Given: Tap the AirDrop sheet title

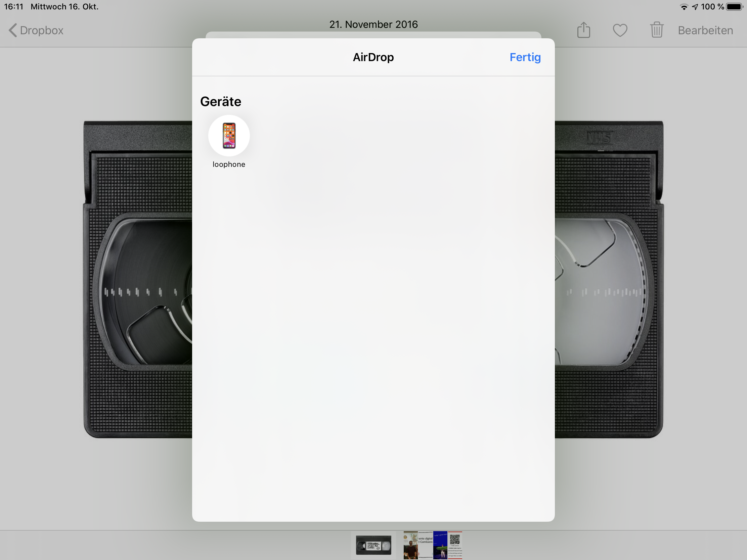Looking at the screenshot, I should pos(373,57).
